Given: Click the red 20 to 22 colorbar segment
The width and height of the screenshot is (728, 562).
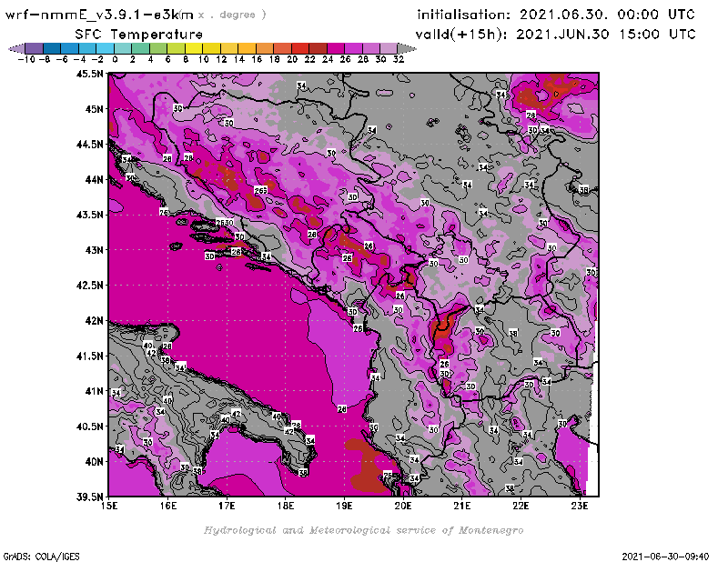Looking at the screenshot, I should (x=300, y=48).
